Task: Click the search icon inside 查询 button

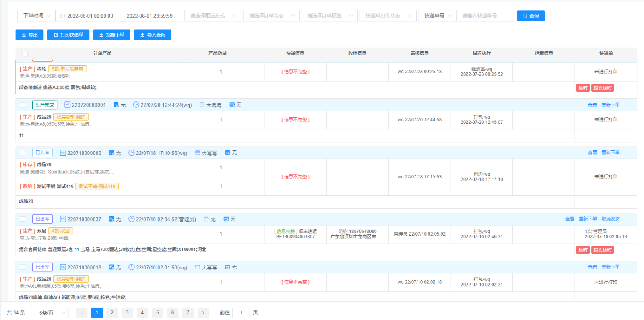Action: click(525, 16)
